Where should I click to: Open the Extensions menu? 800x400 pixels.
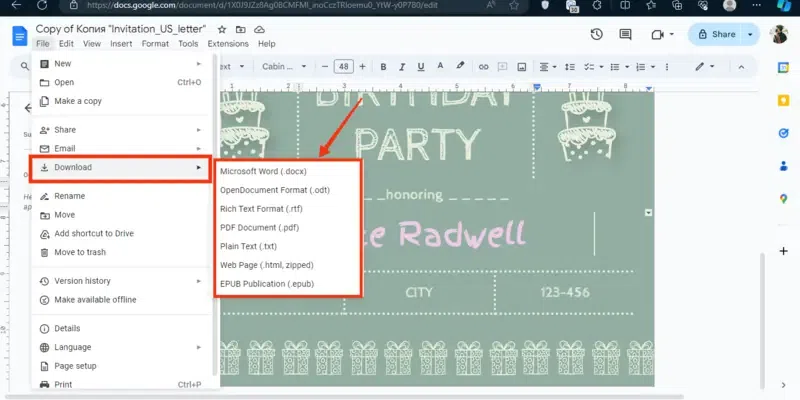[x=228, y=44]
